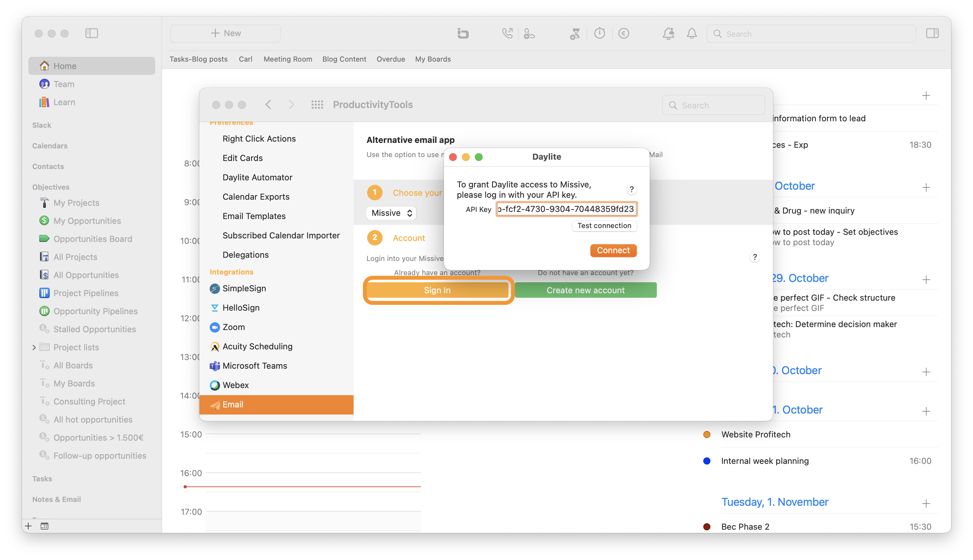Show all ProductivityTools panes grid
The width and height of the screenshot is (973, 560).
point(317,105)
